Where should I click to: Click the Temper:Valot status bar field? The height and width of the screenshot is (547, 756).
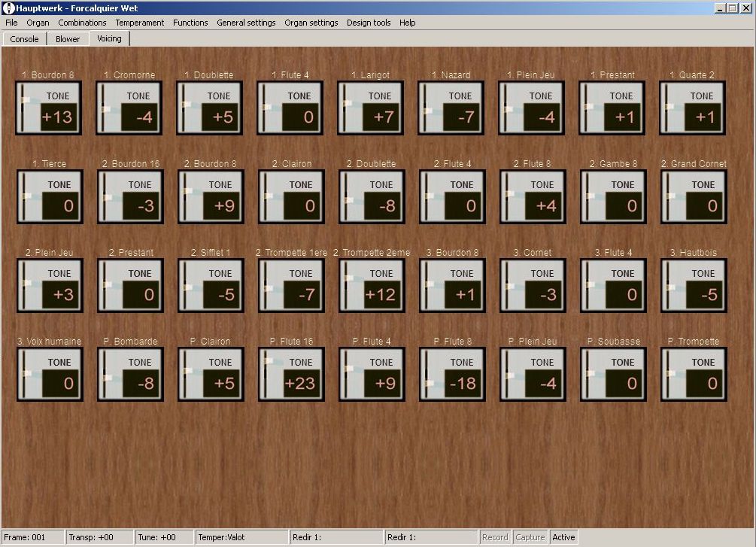241,537
